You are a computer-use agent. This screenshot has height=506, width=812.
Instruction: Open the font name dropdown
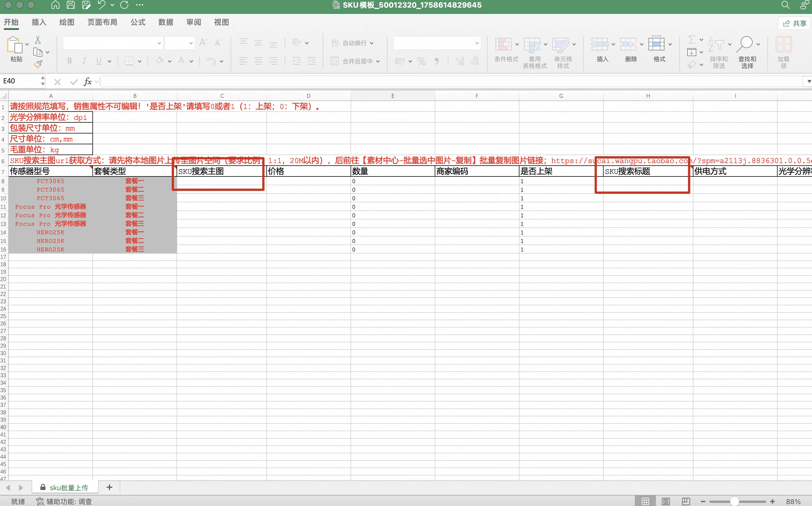click(159, 43)
